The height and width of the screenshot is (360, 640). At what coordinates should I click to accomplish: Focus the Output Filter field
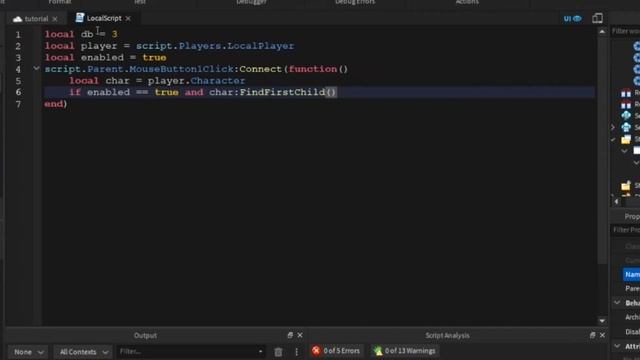tap(187, 351)
